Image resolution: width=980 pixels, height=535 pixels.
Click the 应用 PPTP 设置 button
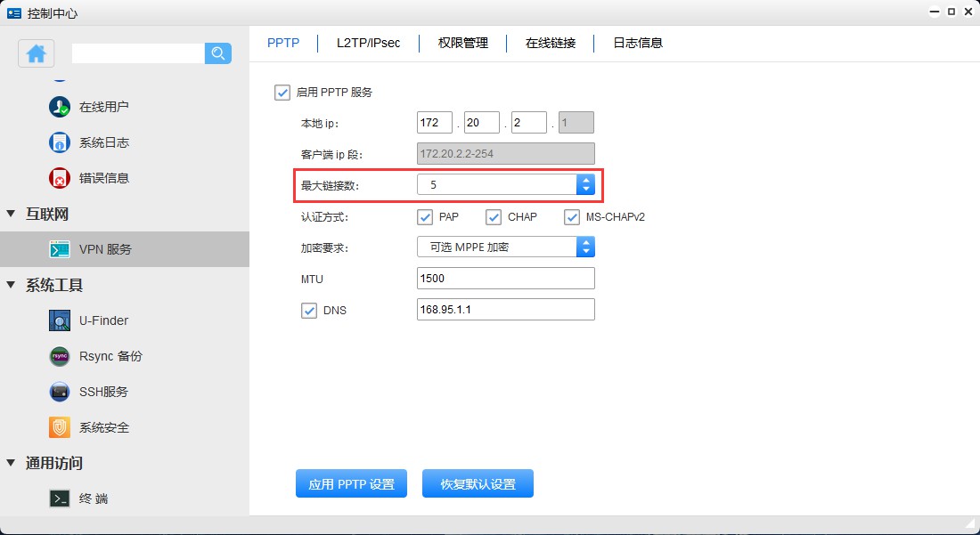[x=351, y=483]
